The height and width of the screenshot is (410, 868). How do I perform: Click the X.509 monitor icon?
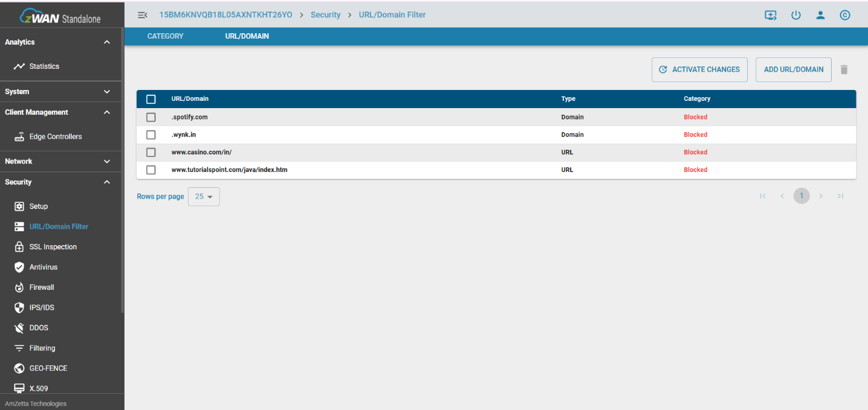click(19, 388)
